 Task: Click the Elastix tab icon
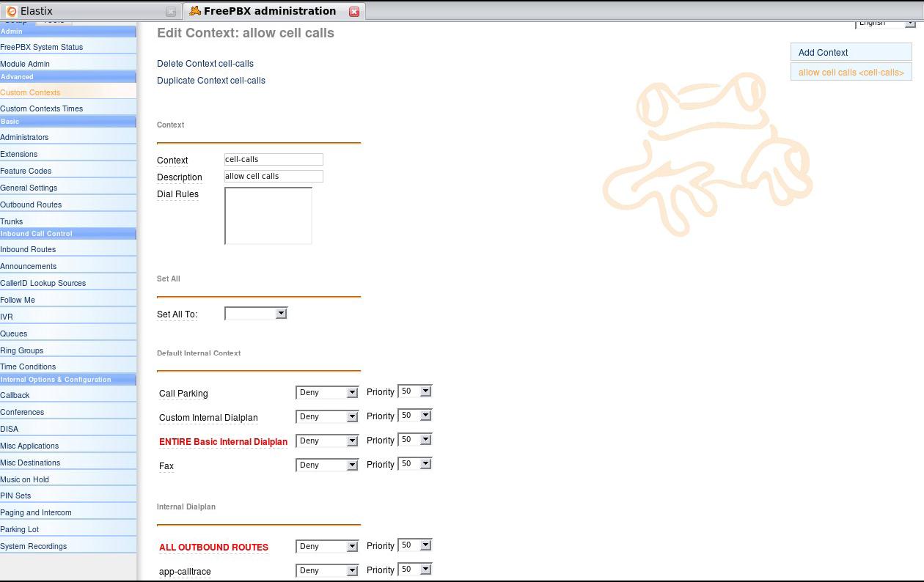point(11,12)
